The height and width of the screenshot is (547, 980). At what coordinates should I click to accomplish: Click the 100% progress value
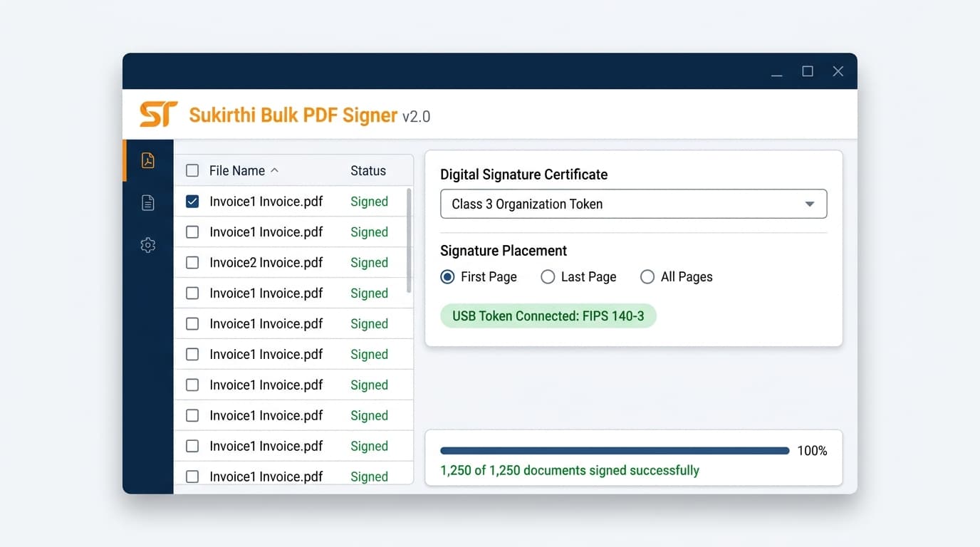[812, 451]
